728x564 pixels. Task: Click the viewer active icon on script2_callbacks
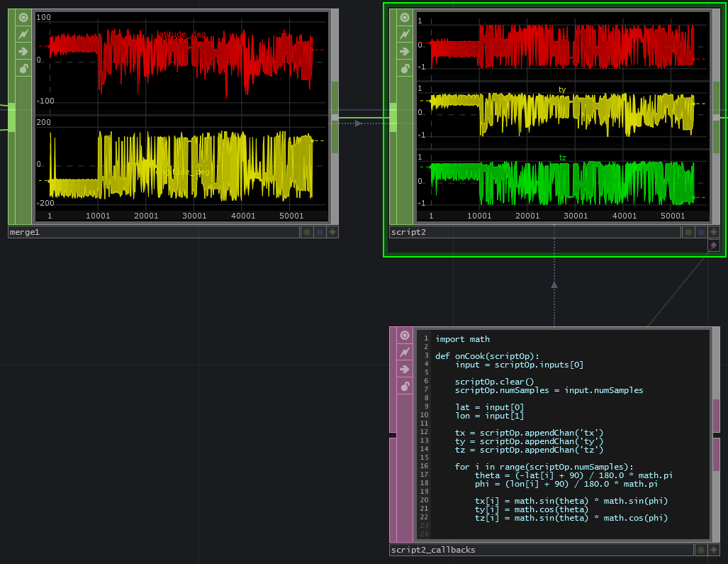[x=405, y=336]
